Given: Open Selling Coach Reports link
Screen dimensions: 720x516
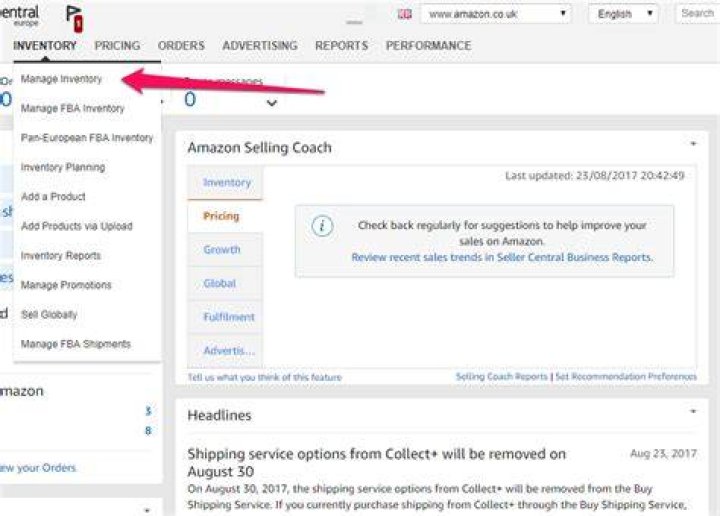Looking at the screenshot, I should (501, 377).
